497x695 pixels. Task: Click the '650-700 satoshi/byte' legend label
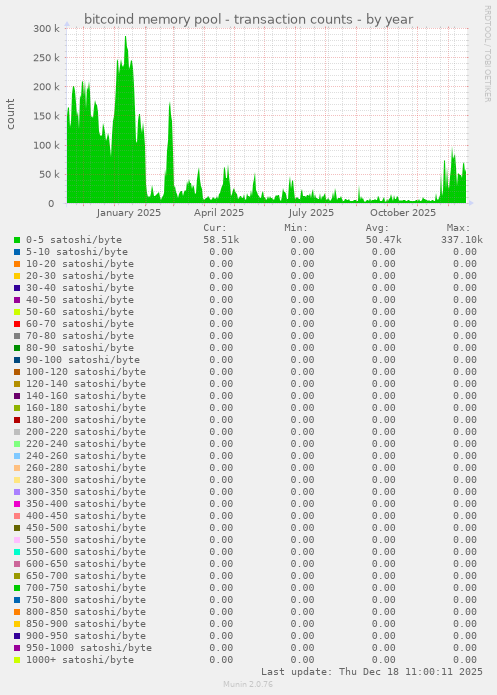86,575
